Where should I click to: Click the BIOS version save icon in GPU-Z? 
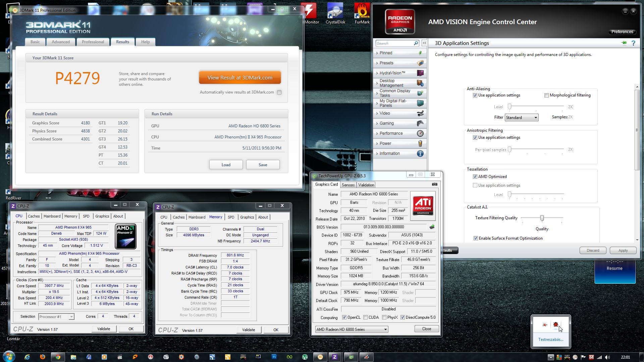coord(432,227)
